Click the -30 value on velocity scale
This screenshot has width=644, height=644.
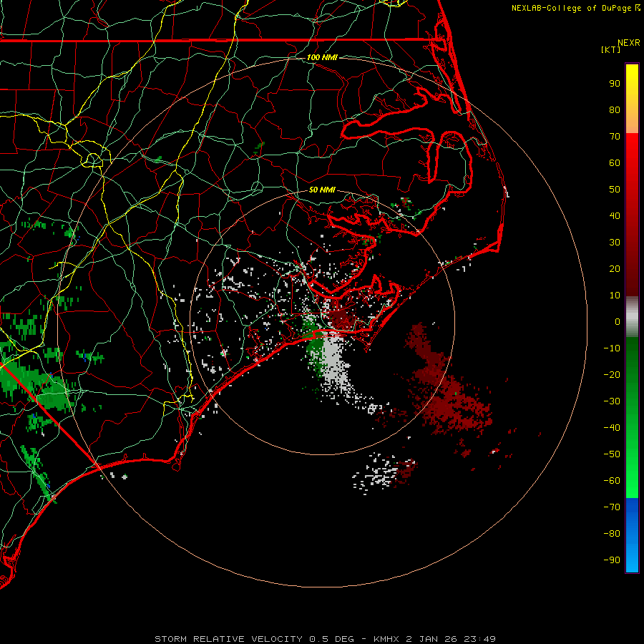(x=612, y=401)
